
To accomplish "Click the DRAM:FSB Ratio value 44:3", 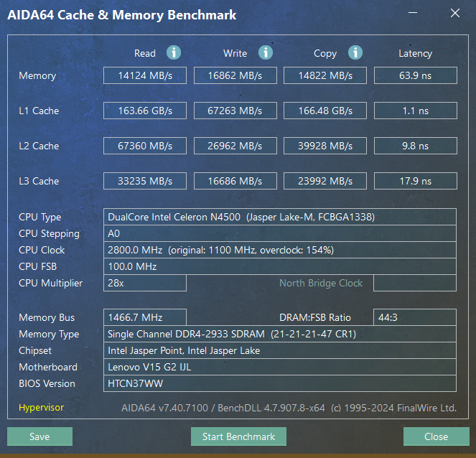I will point(415,317).
